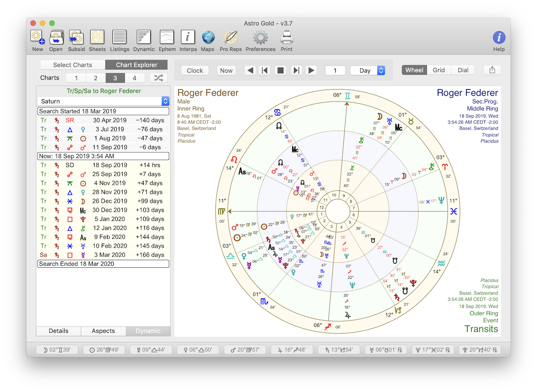Select the Sheets toolbar icon
This screenshot has width=537, height=392.
point(97,37)
